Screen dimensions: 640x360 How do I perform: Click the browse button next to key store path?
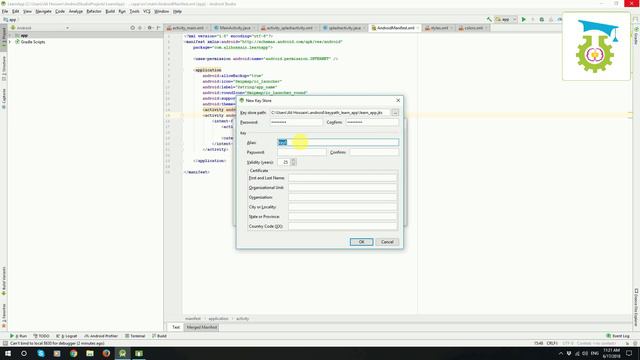point(395,112)
